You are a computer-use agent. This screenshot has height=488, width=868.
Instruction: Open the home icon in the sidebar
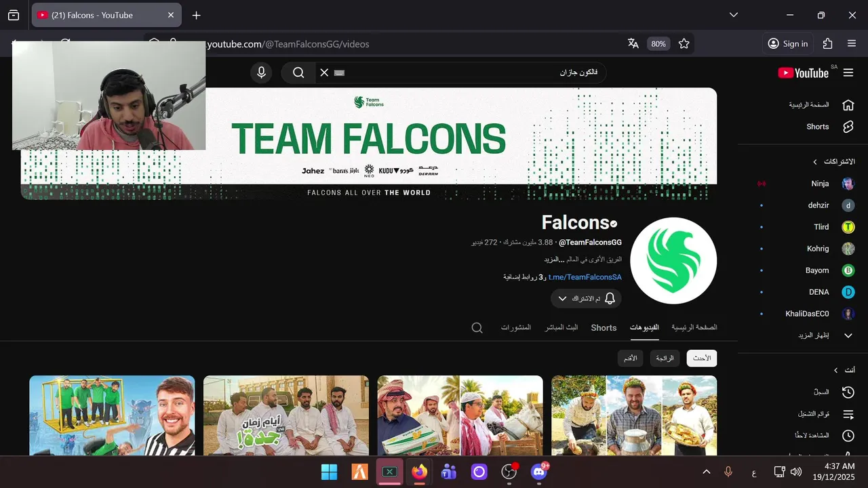pos(848,105)
